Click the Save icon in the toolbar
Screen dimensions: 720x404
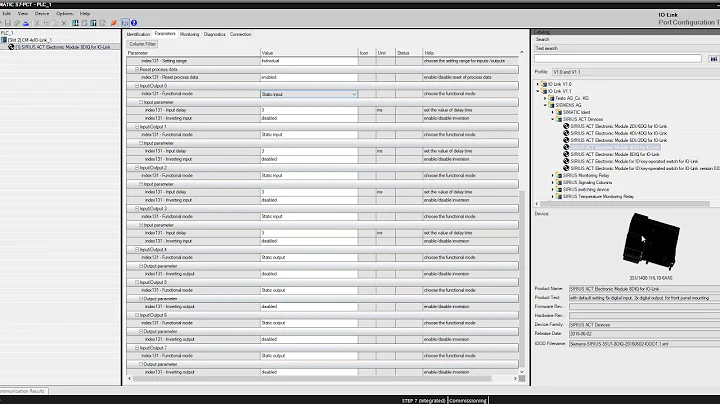point(8,23)
